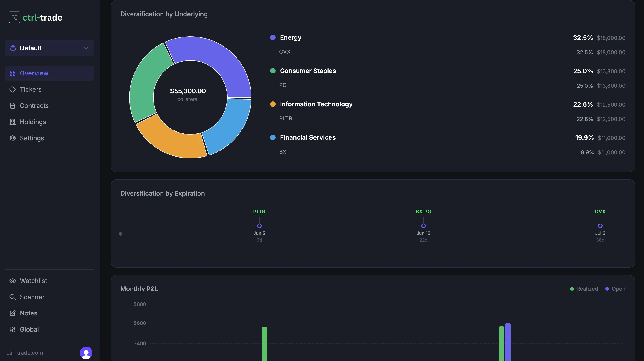
Task: Navigate to Contracts
Action: (49, 106)
